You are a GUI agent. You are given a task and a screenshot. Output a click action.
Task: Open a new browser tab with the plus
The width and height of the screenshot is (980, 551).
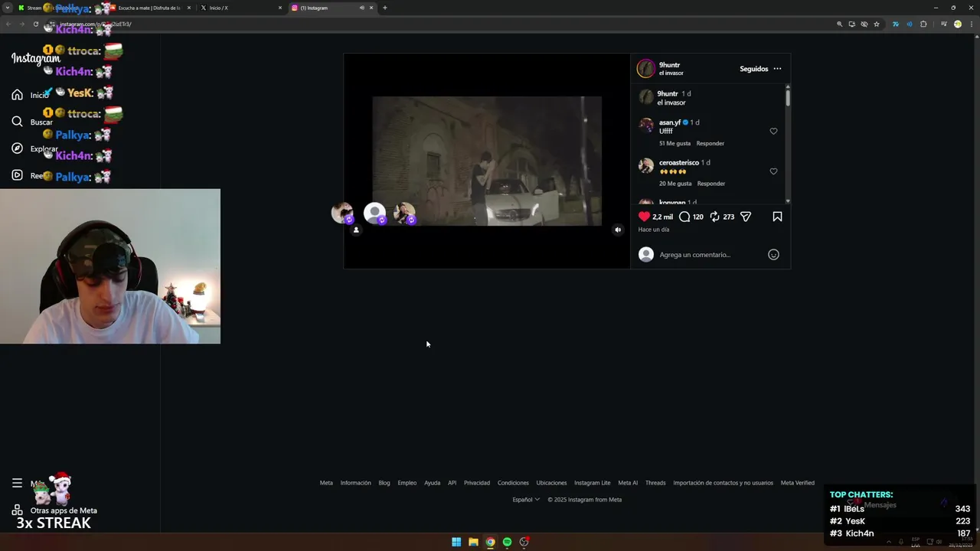click(384, 8)
